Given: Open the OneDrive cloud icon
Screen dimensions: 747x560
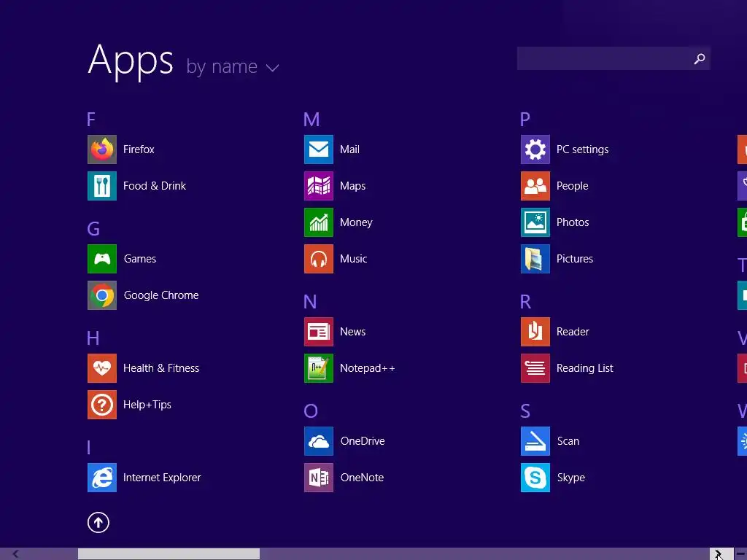Looking at the screenshot, I should pyautogui.click(x=319, y=441).
